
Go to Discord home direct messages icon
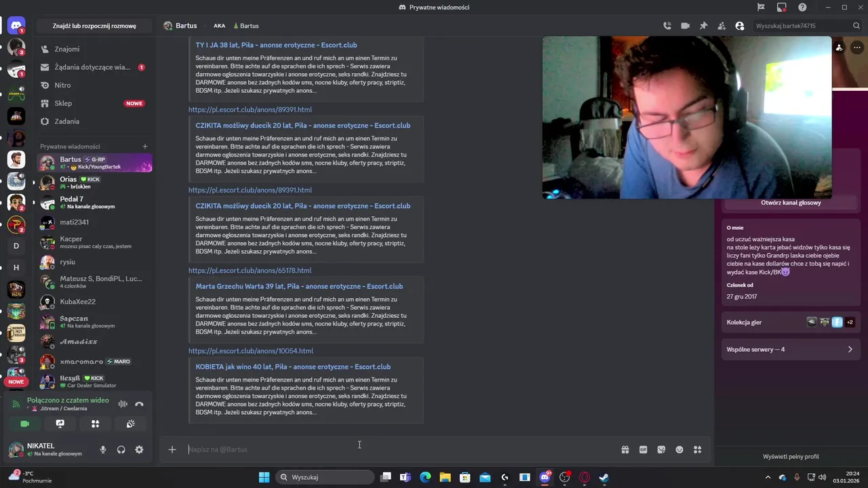coord(16,26)
